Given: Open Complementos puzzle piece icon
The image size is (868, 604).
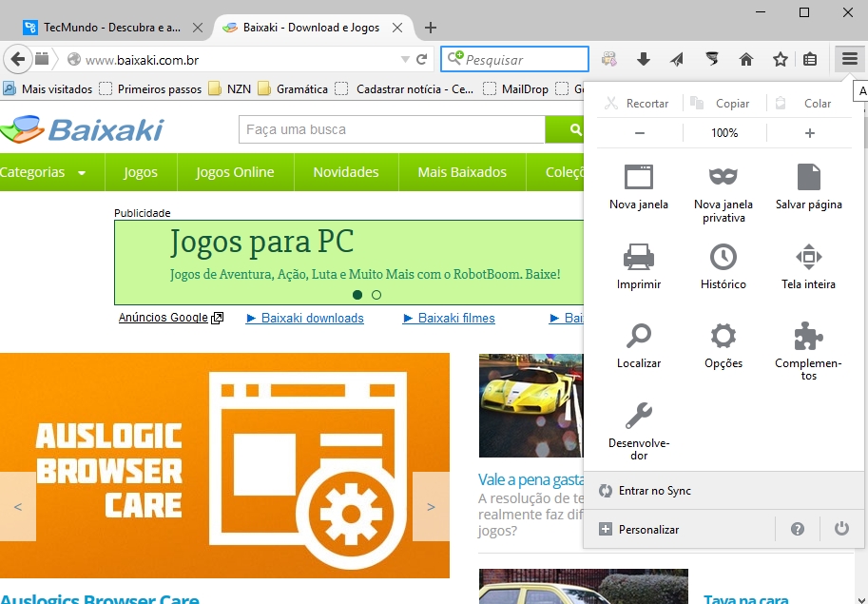Looking at the screenshot, I should [x=809, y=352].
